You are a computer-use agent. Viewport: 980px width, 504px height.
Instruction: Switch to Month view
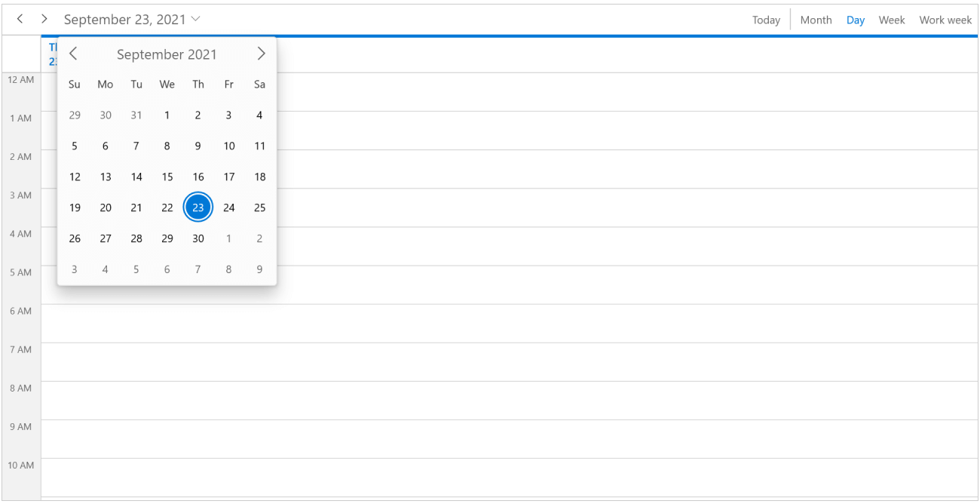click(816, 20)
